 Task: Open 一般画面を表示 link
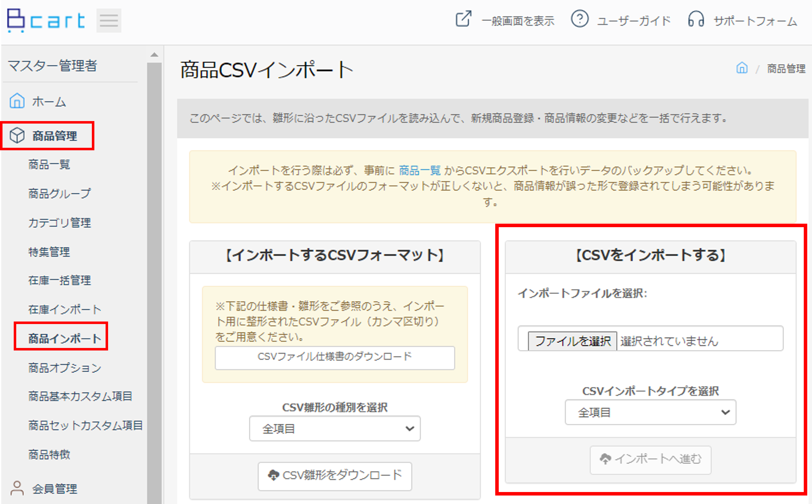click(518, 21)
